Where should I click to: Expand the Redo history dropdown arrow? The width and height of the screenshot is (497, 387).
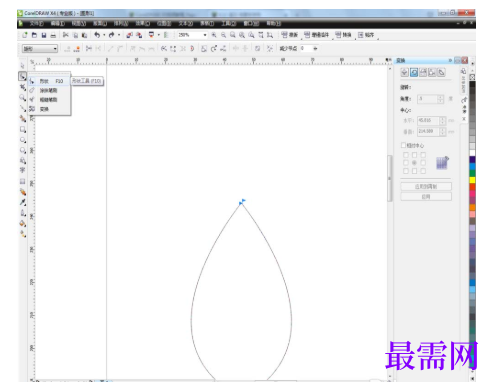tap(119, 35)
